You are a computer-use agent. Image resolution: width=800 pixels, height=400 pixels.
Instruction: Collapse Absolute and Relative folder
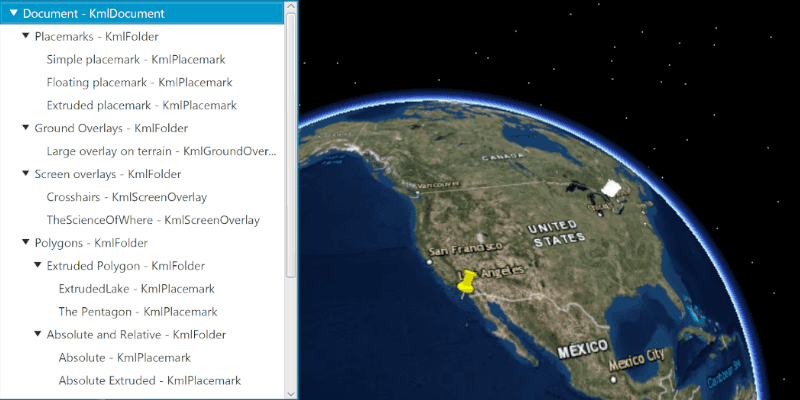(38, 335)
